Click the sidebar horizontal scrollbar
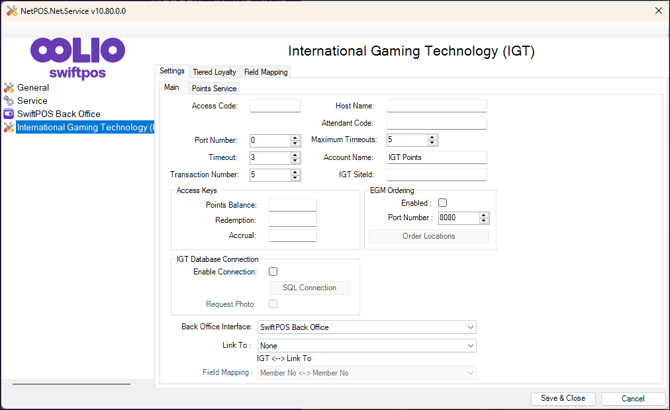This screenshot has height=410, width=670. coord(71,384)
